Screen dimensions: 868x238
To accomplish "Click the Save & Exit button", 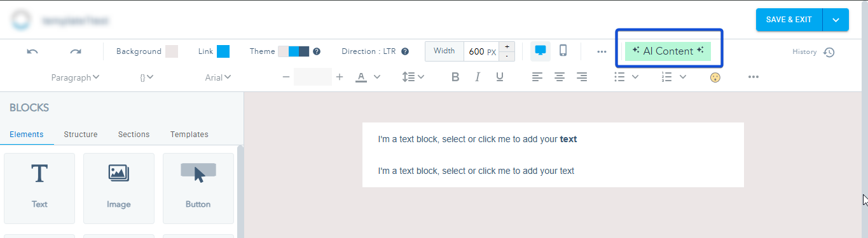I will tap(789, 20).
